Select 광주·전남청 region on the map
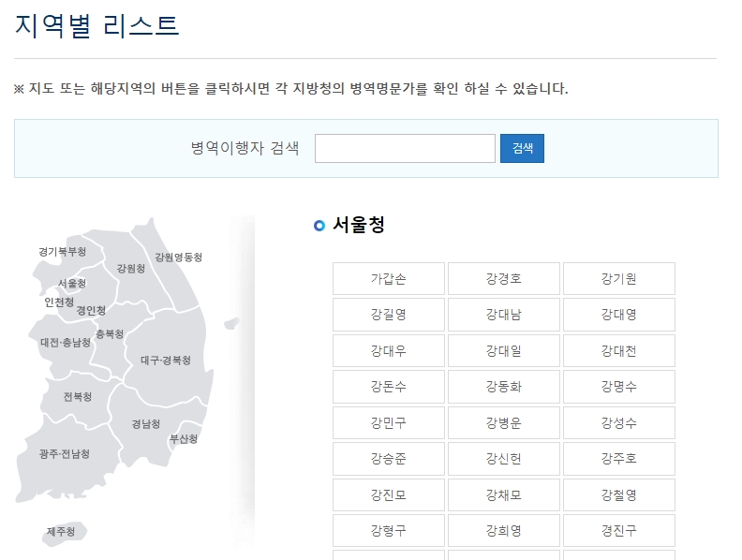 65,454
